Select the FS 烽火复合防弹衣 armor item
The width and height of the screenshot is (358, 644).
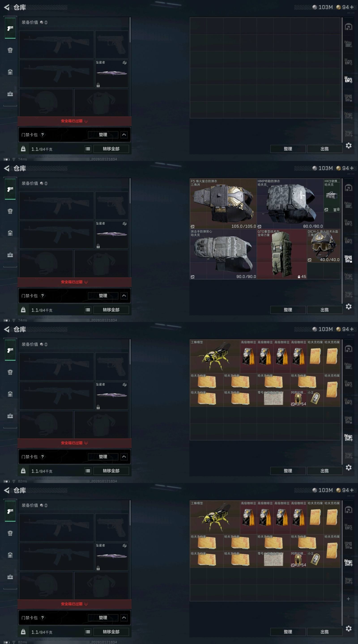click(223, 204)
